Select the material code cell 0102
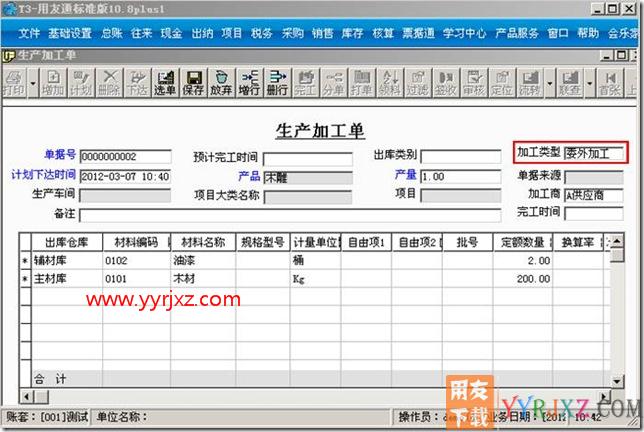644x432 pixels. pos(137,260)
